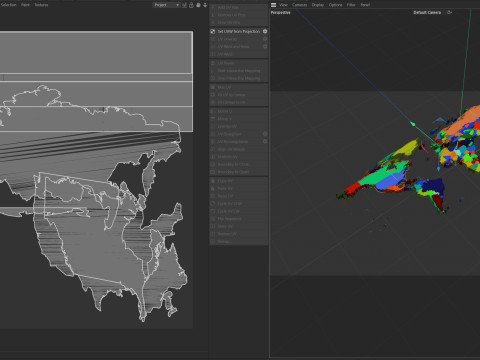This screenshot has width=480, height=360.
Task: Open the viewport View menu
Action: coord(283,5)
